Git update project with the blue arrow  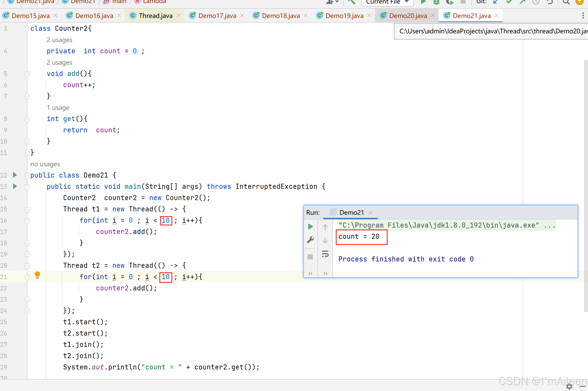tap(495, 2)
